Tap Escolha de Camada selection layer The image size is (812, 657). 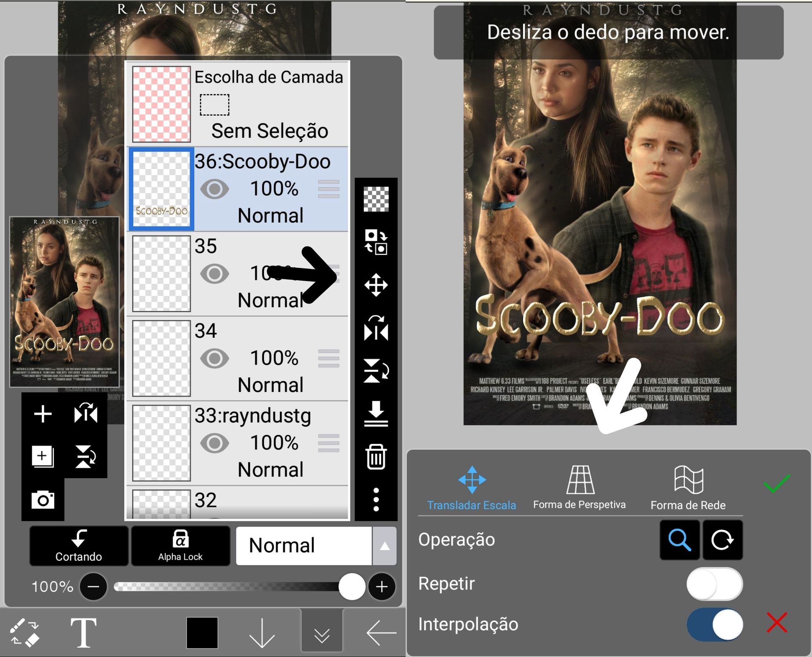pos(237,104)
